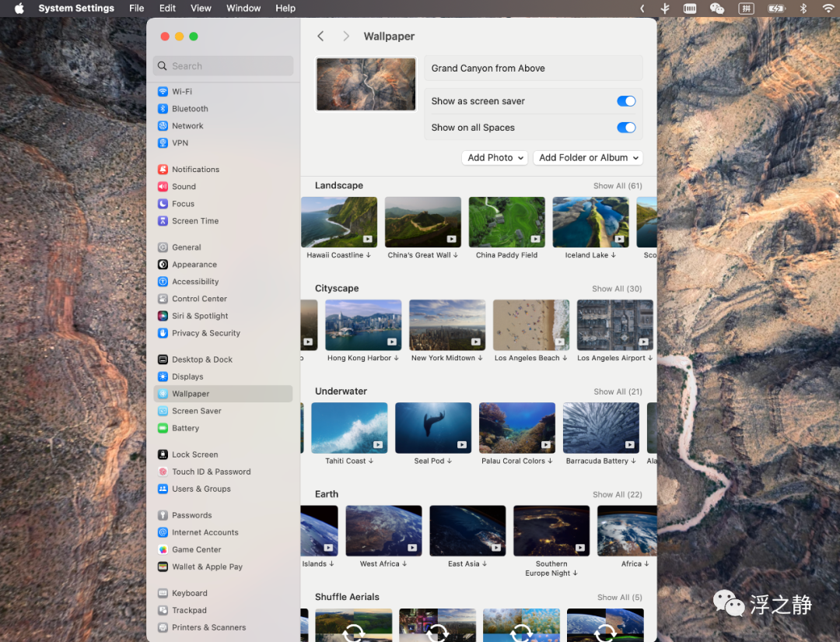Click the Bluetooth icon in the menu bar
Viewport: 840px width, 642px height.
coord(803,8)
